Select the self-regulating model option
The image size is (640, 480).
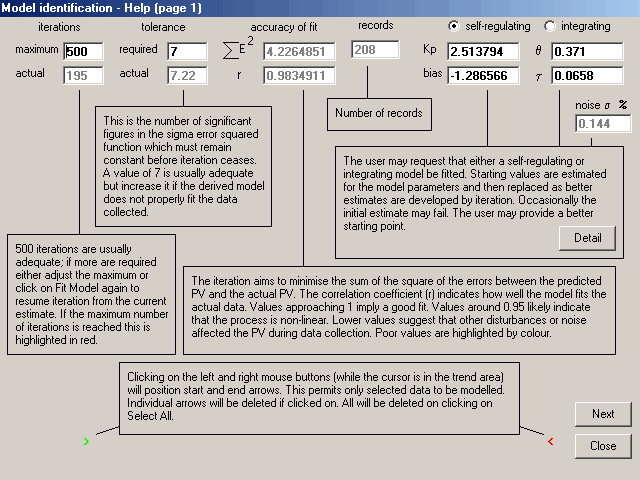tap(455, 25)
